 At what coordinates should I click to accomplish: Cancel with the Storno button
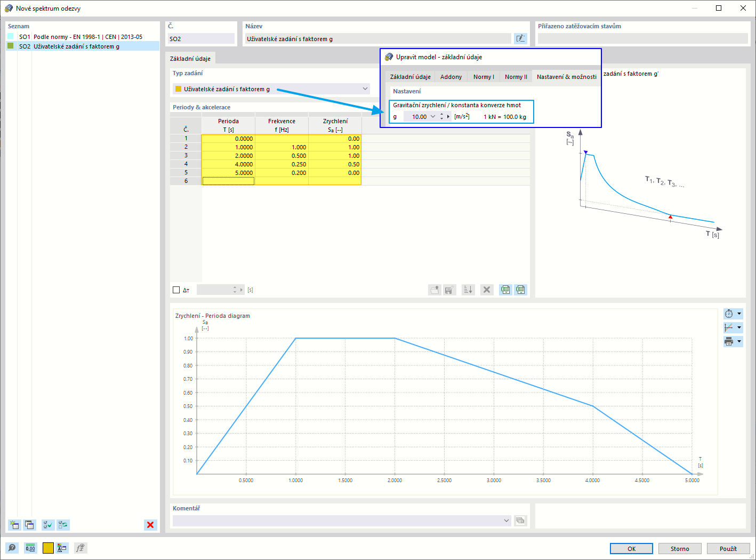(x=680, y=549)
